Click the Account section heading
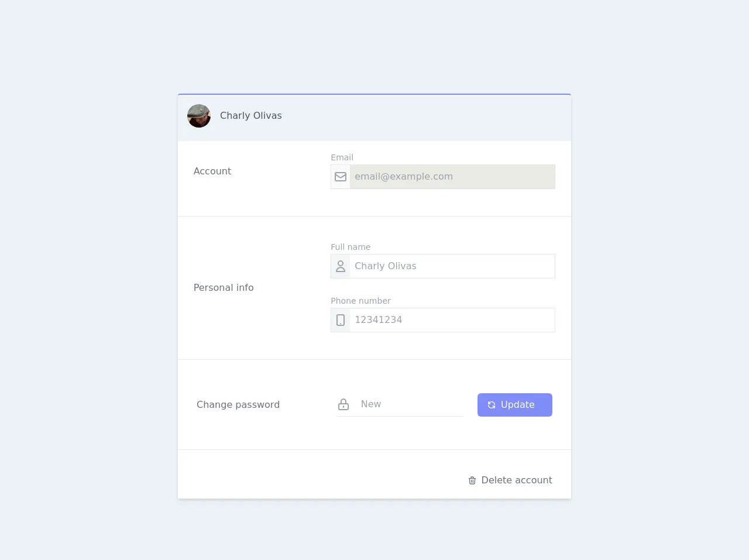 click(212, 171)
